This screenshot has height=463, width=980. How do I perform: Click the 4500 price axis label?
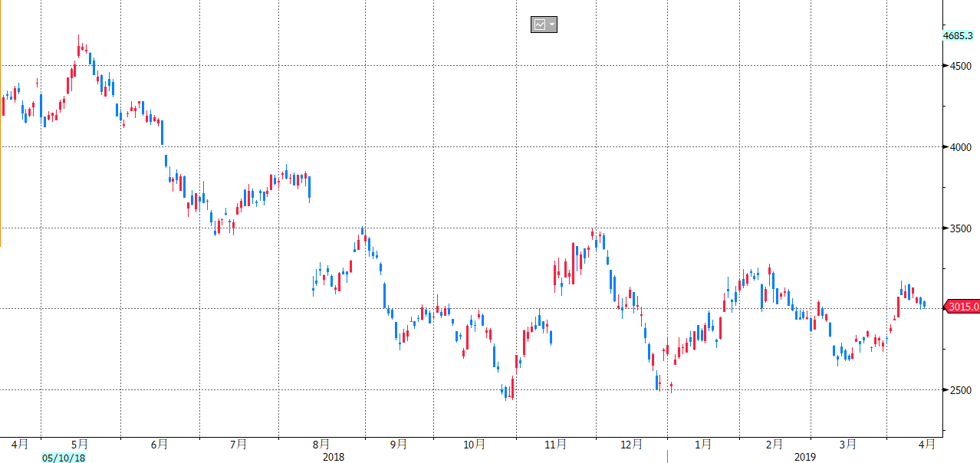point(960,66)
